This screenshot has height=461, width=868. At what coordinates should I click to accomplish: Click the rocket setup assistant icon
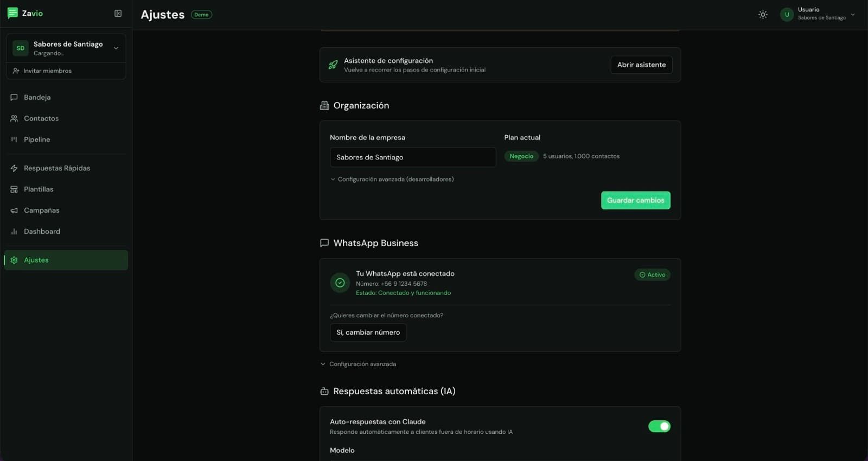click(x=333, y=65)
